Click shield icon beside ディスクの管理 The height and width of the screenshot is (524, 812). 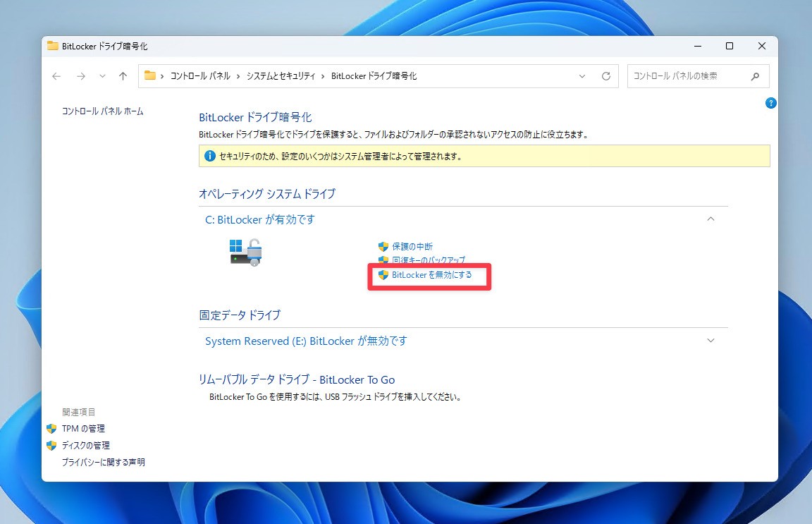[x=51, y=445]
